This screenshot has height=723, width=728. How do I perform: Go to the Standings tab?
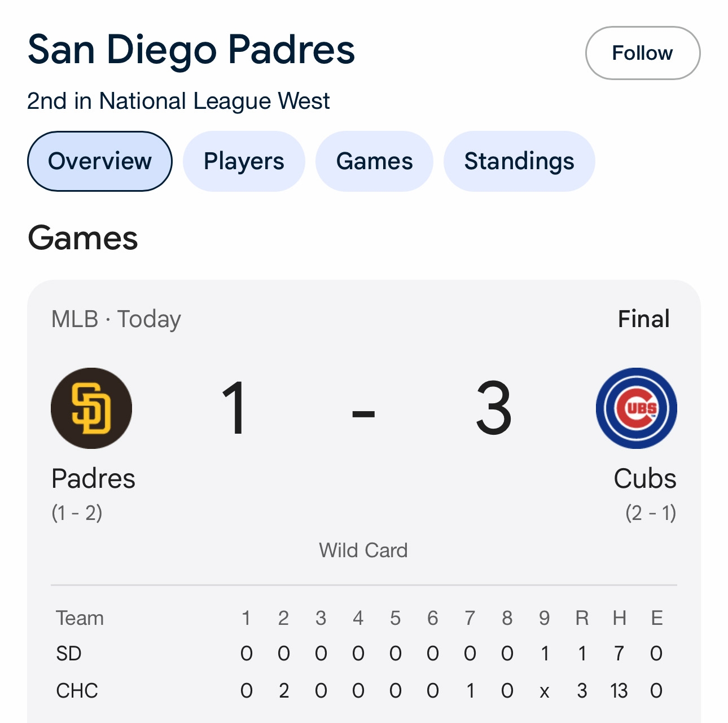click(519, 161)
